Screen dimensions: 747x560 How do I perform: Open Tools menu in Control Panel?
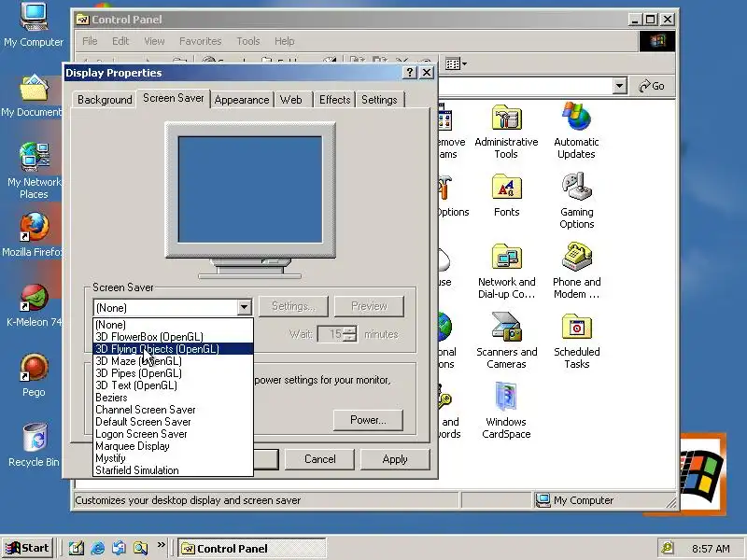pyautogui.click(x=248, y=41)
